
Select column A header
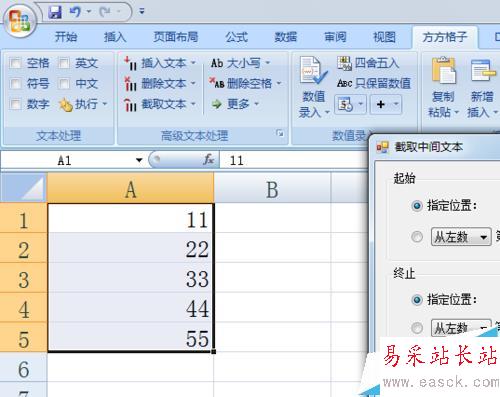point(131,188)
